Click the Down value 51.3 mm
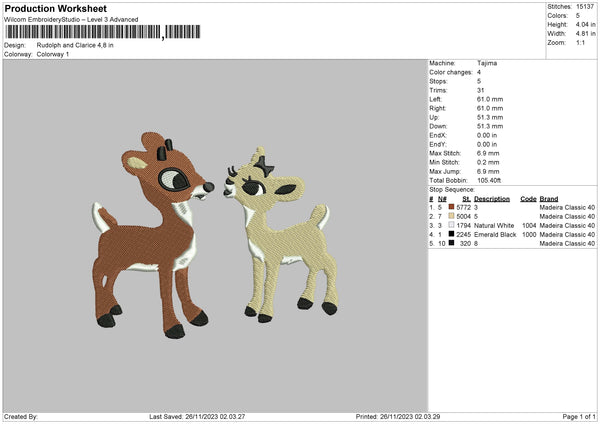This screenshot has width=600, height=424. coord(490,126)
